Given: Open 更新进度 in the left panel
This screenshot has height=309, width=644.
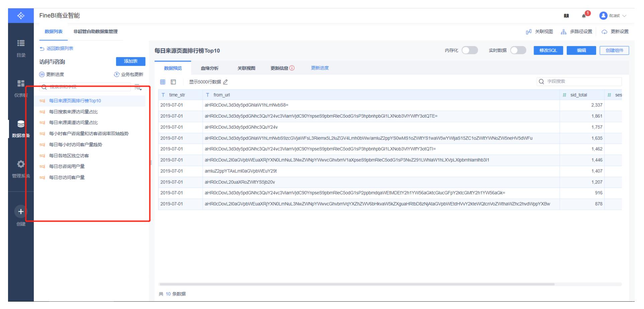Looking at the screenshot, I should click(x=52, y=74).
